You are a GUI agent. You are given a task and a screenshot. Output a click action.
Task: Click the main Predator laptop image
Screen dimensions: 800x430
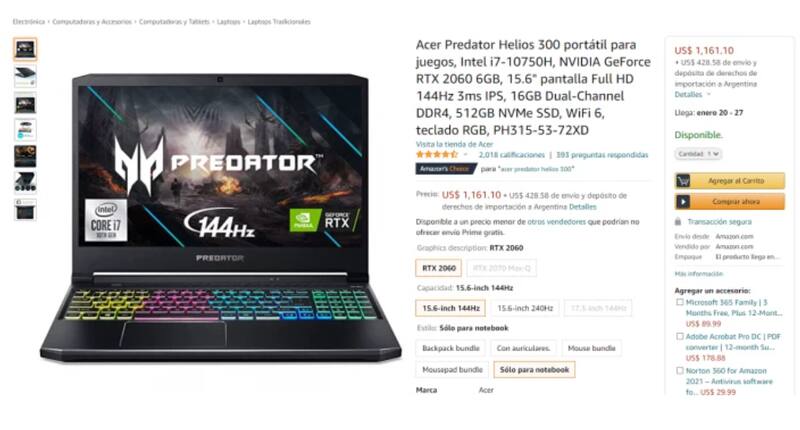click(x=220, y=218)
